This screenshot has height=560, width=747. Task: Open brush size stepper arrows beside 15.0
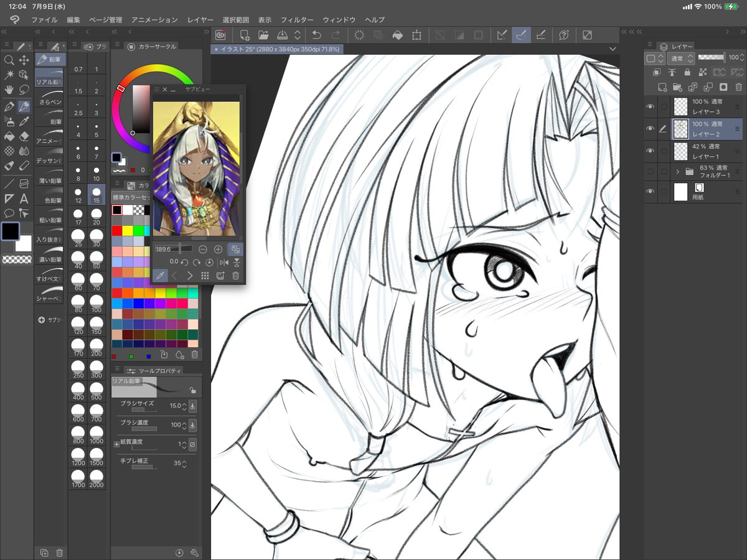pyautogui.click(x=184, y=406)
